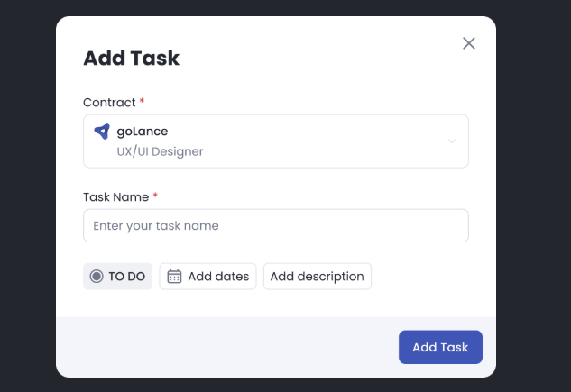The image size is (571, 392).
Task: Click the goLance logo icon
Action: (102, 132)
